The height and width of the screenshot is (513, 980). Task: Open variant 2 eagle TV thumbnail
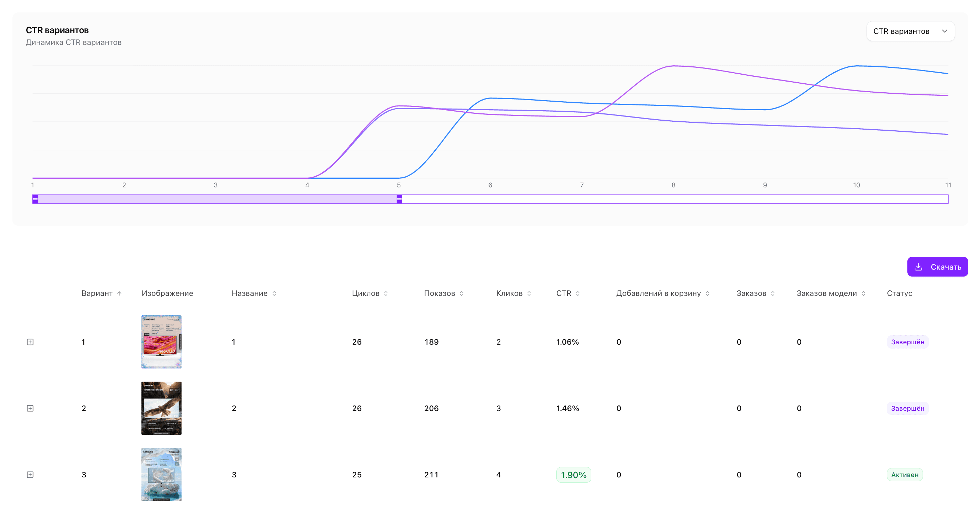click(161, 408)
